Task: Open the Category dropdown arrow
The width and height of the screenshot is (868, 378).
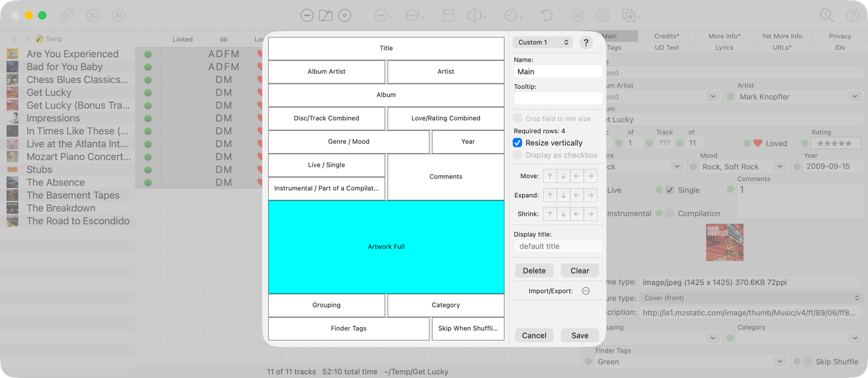Action: point(855,338)
